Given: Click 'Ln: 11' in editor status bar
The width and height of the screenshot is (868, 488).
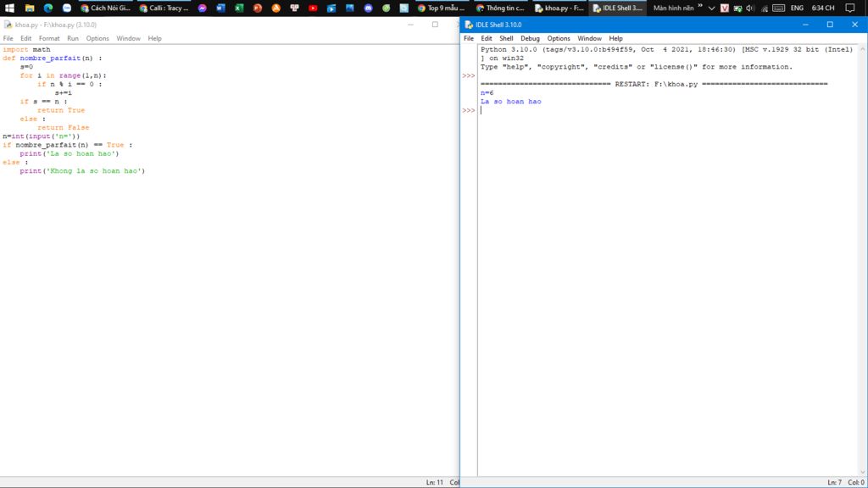Looking at the screenshot, I should point(435,482).
